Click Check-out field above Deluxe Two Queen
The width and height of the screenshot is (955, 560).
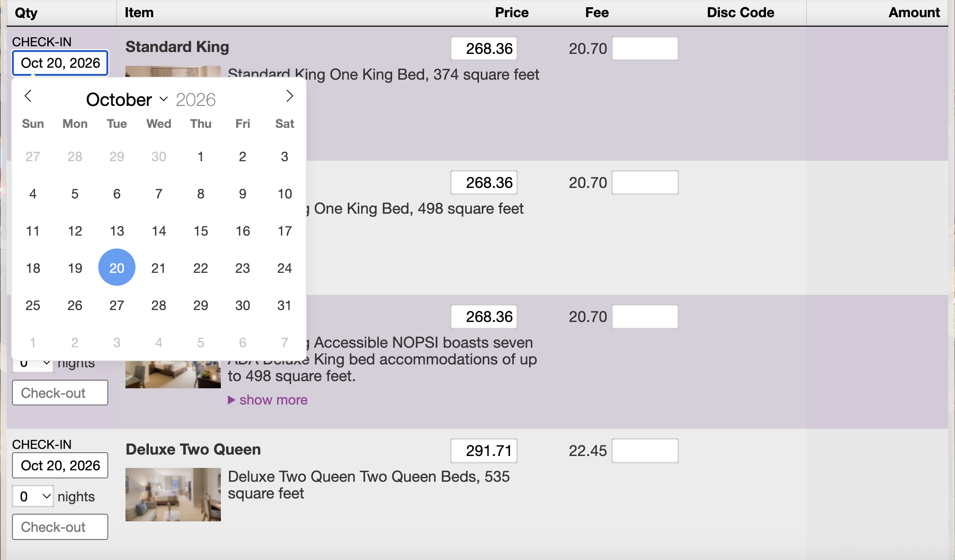coord(60,393)
